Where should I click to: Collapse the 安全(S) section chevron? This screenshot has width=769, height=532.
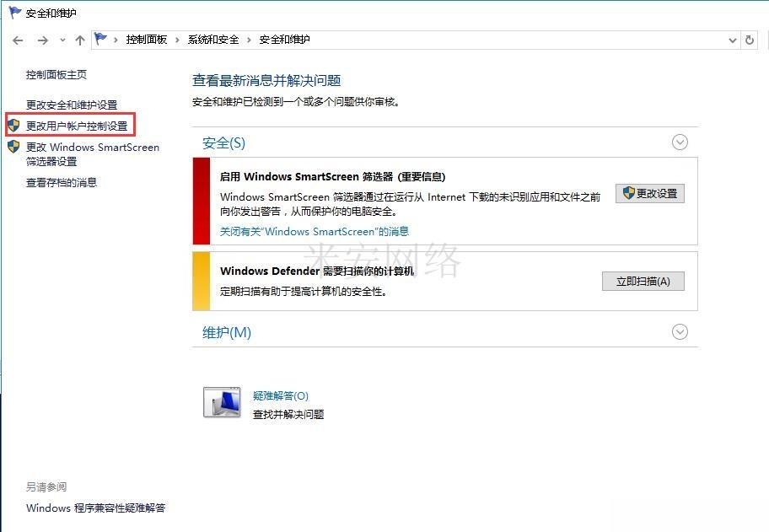pos(680,142)
